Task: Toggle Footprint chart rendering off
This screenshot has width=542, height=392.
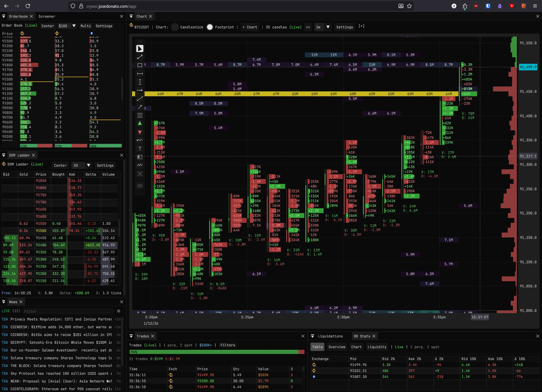Action: [x=210, y=27]
